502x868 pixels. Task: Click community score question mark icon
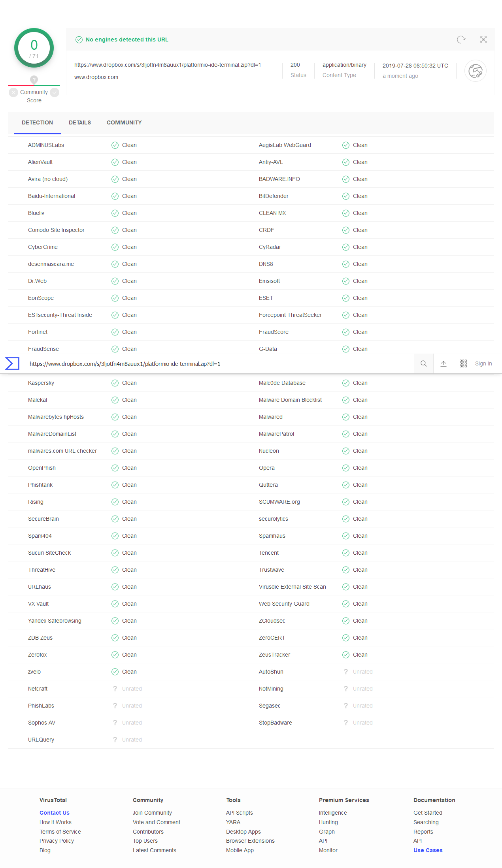pyautogui.click(x=34, y=79)
